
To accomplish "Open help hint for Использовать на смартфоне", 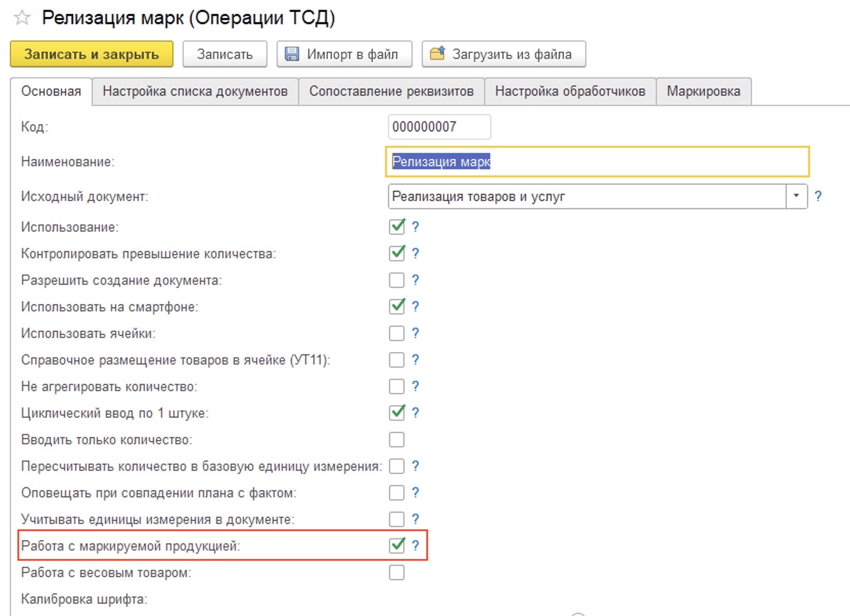I will pyautogui.click(x=416, y=307).
